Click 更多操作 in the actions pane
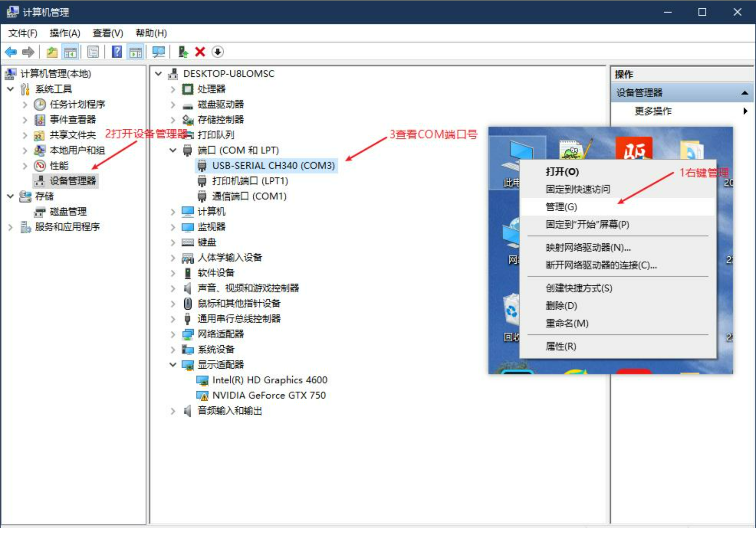This screenshot has width=756, height=543. point(653,111)
